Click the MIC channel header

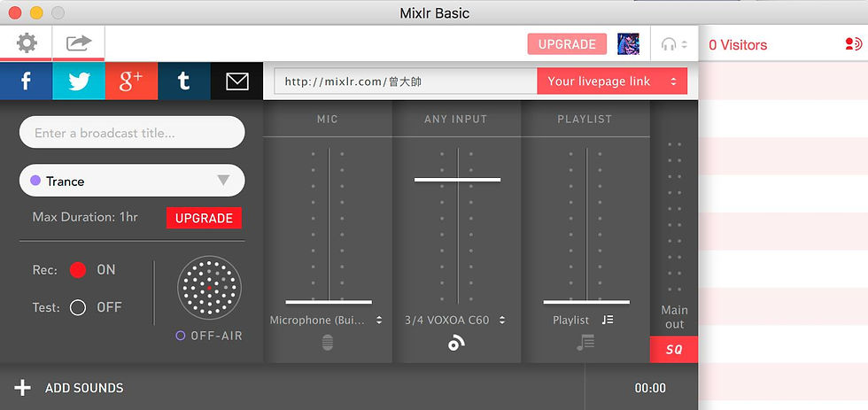coord(328,119)
